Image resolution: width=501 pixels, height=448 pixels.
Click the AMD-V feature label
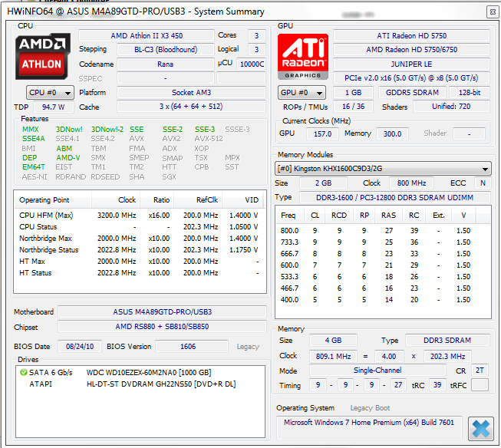(68, 158)
